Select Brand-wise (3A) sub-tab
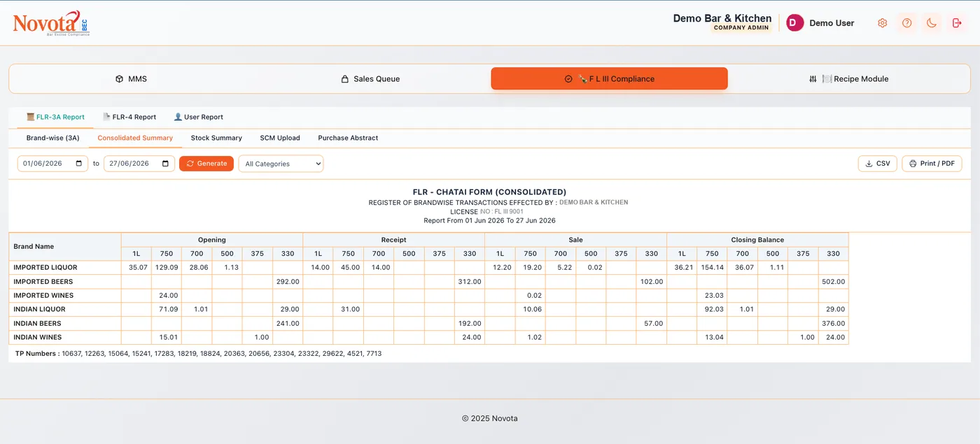The height and width of the screenshot is (444, 980). tap(53, 138)
